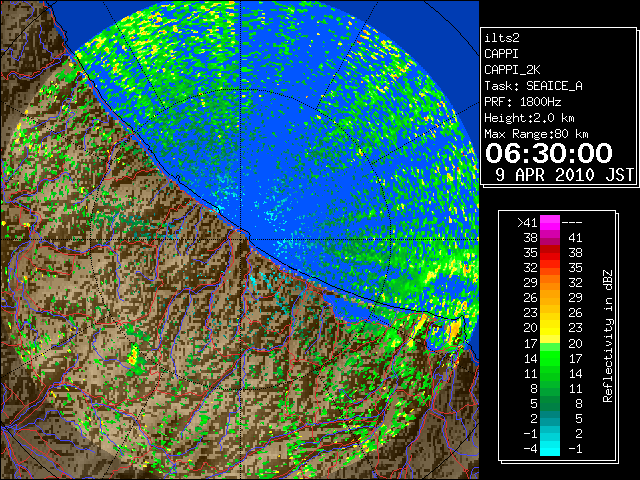Click the >41 legend label
The width and height of the screenshot is (640, 480).
click(x=527, y=223)
